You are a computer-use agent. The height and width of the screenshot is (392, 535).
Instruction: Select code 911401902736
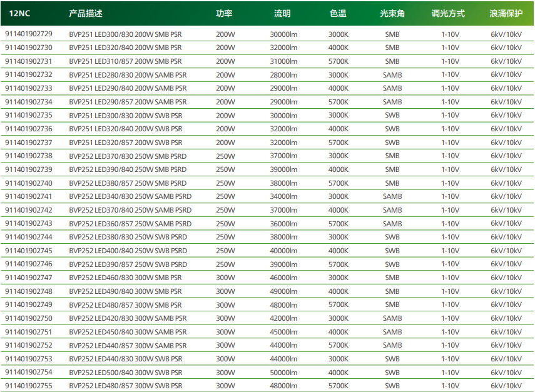[x=29, y=129]
